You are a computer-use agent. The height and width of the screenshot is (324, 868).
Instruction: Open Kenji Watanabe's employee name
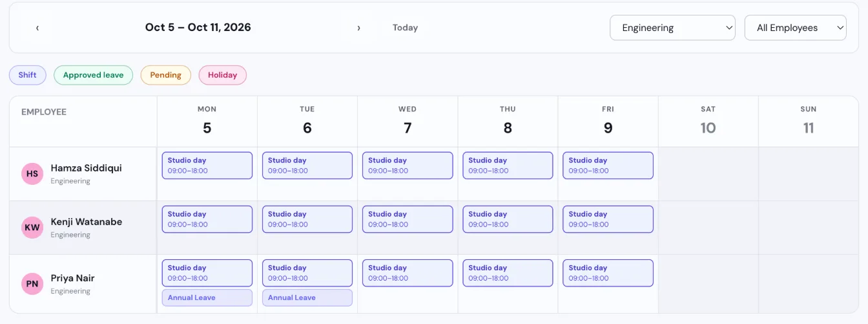pyautogui.click(x=86, y=222)
